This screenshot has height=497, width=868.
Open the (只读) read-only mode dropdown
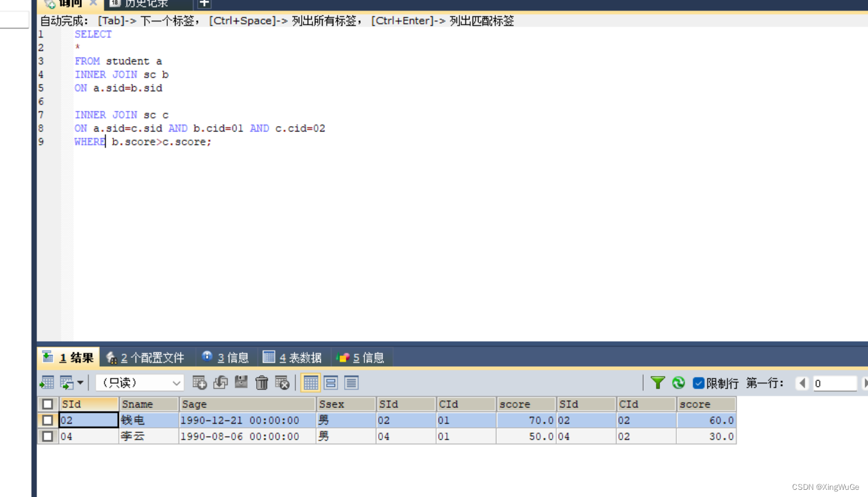[x=140, y=383]
